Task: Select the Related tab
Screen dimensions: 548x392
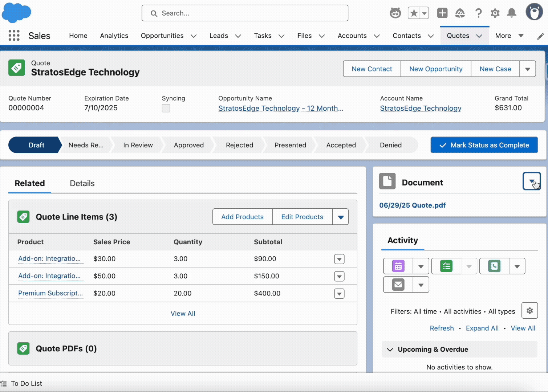Action: (30, 183)
